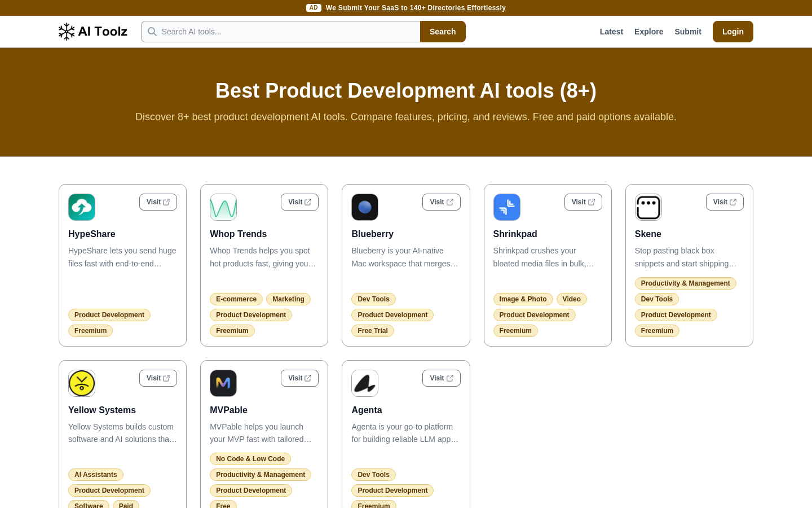This screenshot has width=812, height=508.
Task: Select the Free Trial tag on Blueberry
Action: tap(373, 331)
